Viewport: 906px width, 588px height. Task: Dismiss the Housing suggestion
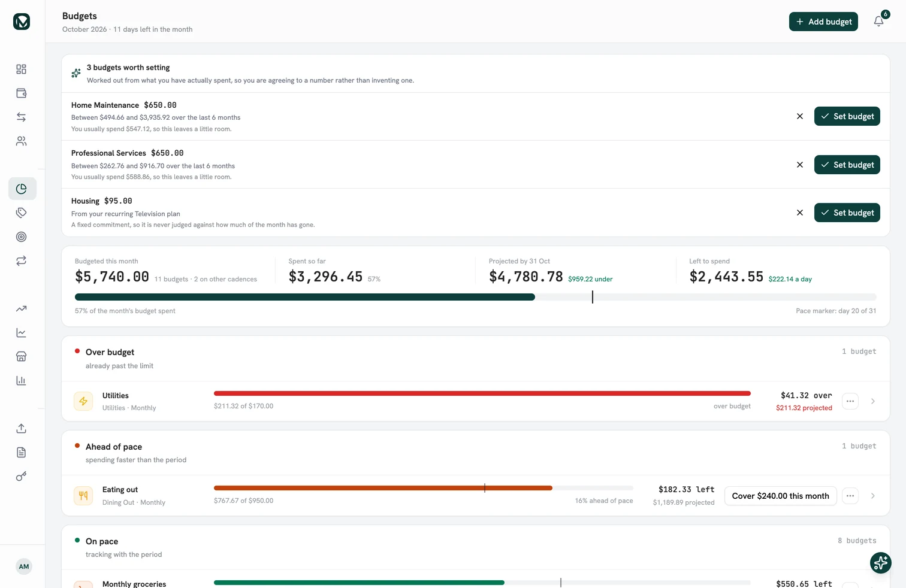(x=800, y=213)
